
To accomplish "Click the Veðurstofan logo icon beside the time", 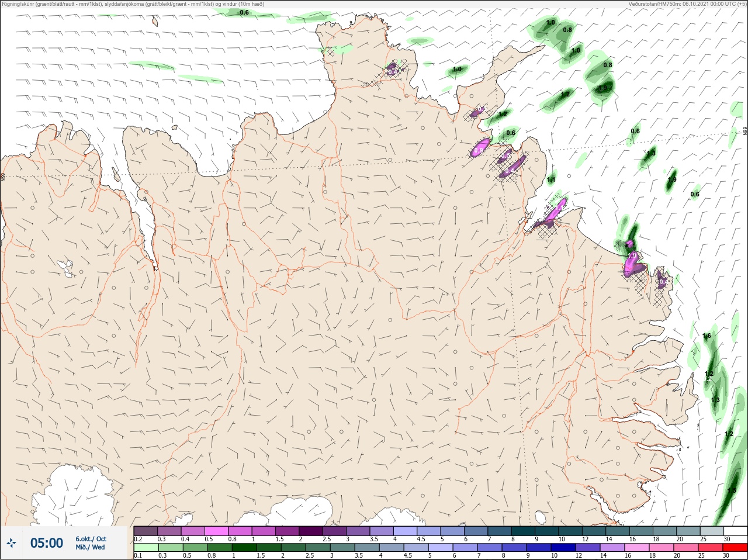I will tap(11, 544).
